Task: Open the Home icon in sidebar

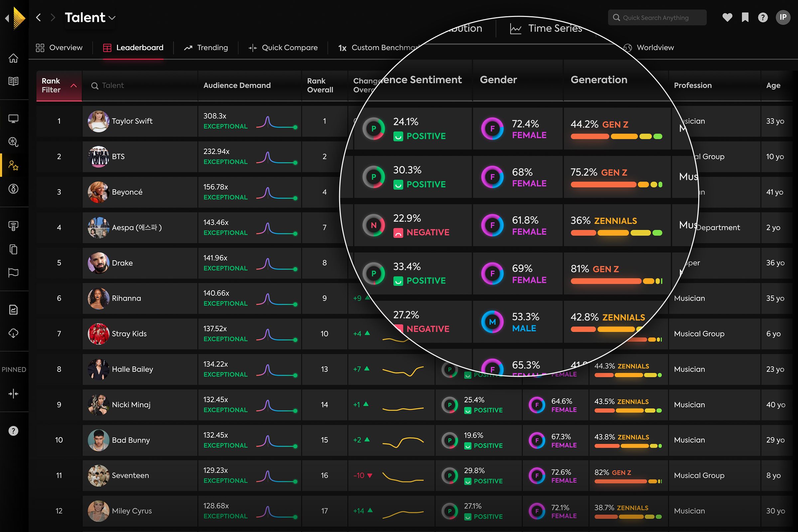Action: (13, 59)
